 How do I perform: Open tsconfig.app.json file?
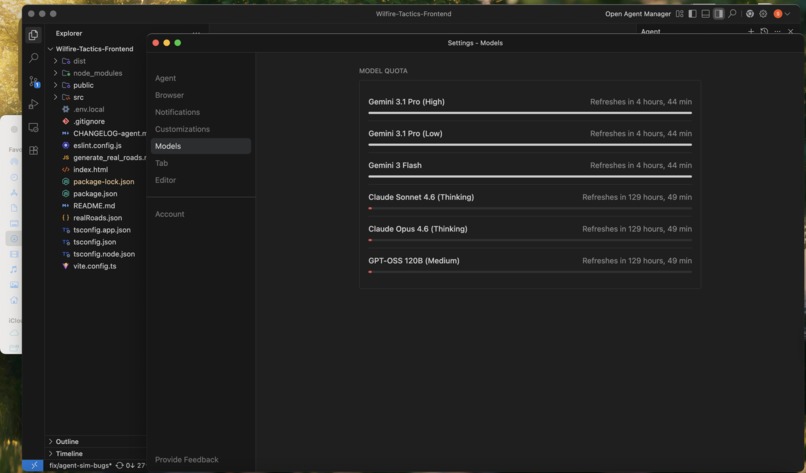[x=102, y=230]
